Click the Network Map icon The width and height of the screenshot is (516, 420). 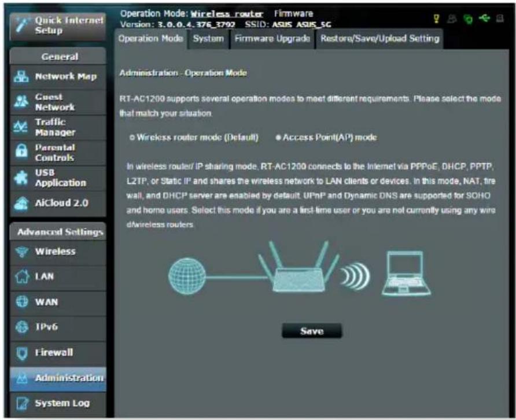tap(21, 76)
